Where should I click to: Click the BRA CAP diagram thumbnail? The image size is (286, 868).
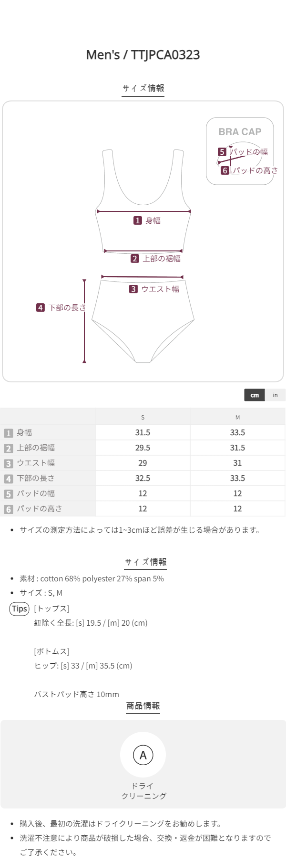[240, 151]
